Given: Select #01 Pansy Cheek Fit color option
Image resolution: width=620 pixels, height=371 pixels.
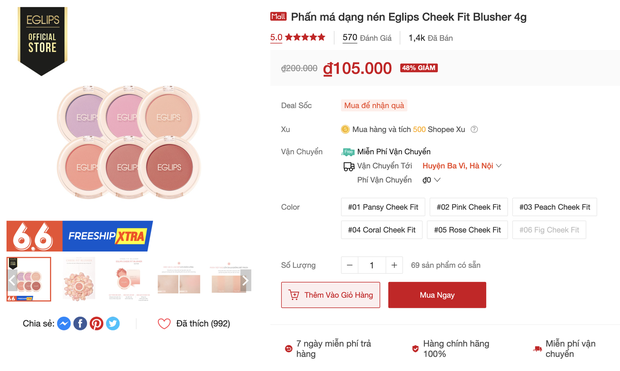Looking at the screenshot, I should tap(383, 207).
